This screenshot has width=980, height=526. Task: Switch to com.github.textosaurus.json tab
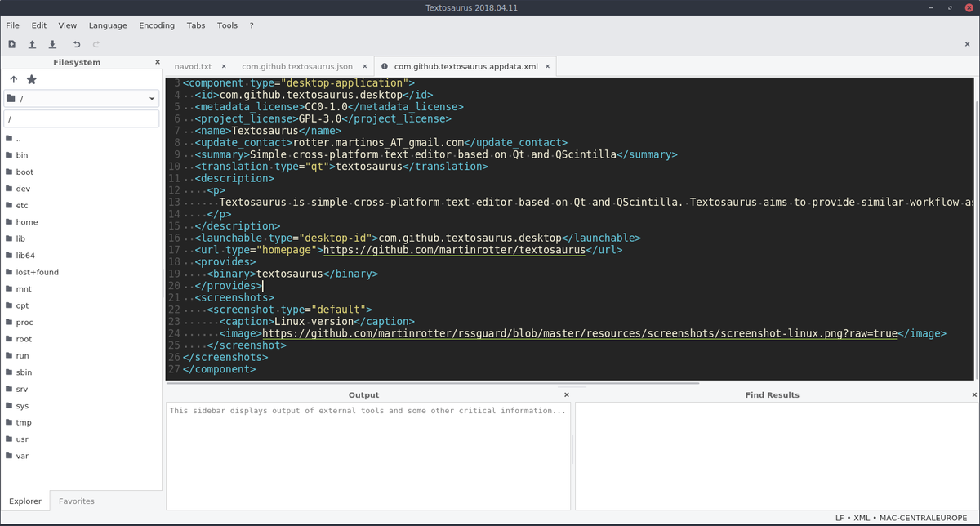297,66
